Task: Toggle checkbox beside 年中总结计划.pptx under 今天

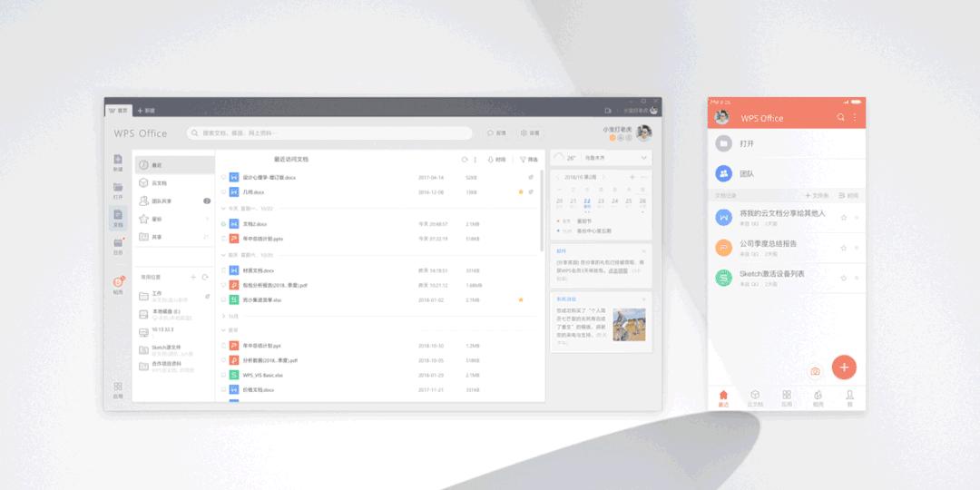Action: coord(223,238)
